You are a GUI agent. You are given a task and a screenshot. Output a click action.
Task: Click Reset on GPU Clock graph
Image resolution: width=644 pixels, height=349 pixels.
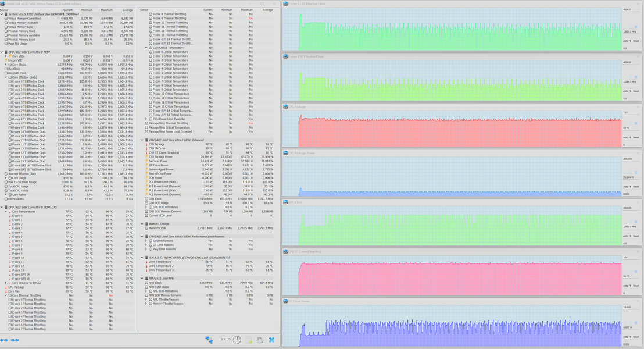pyautogui.click(x=636, y=236)
